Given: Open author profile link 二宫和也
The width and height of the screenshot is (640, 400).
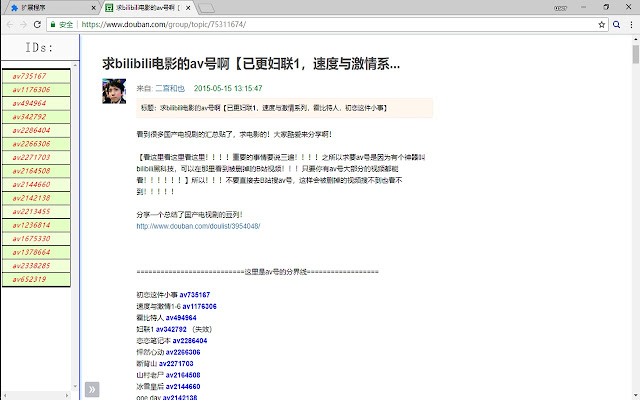Looking at the screenshot, I should 170,88.
